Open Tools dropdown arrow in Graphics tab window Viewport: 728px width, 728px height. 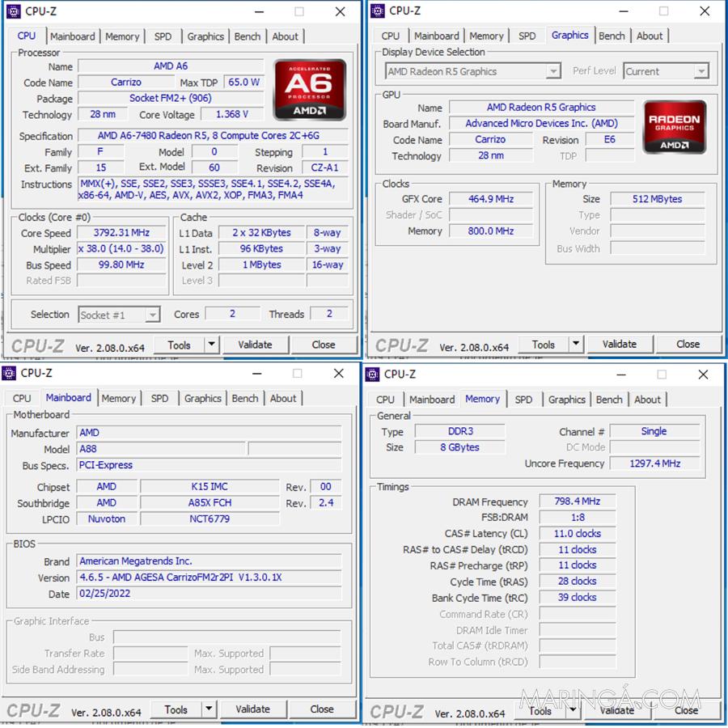point(576,344)
